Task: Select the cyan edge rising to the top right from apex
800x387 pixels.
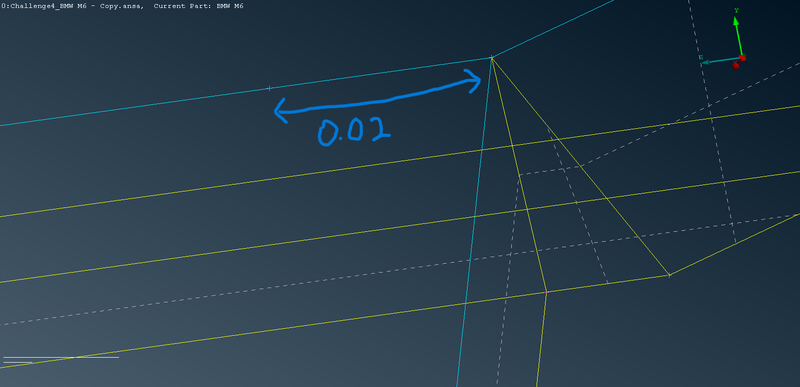Action: 553,29
